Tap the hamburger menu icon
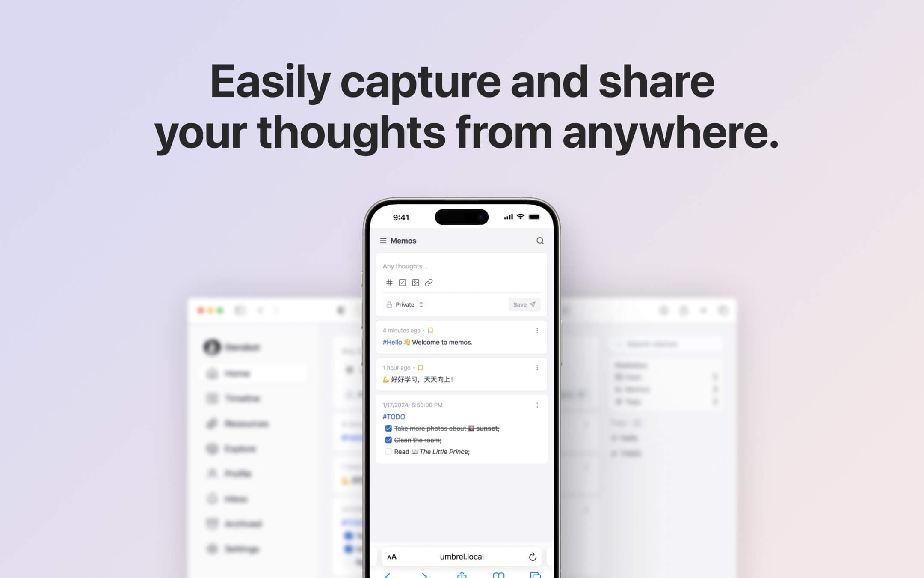This screenshot has height=578, width=924. (382, 240)
